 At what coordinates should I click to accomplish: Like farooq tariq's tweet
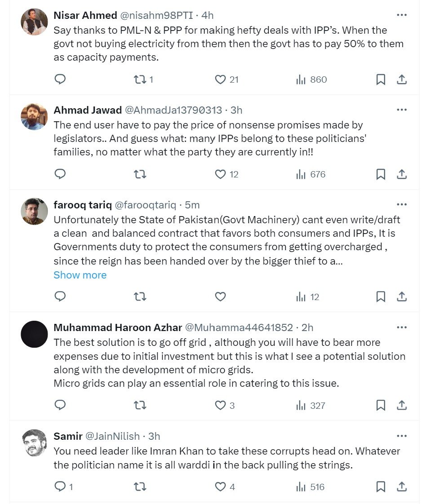click(220, 296)
